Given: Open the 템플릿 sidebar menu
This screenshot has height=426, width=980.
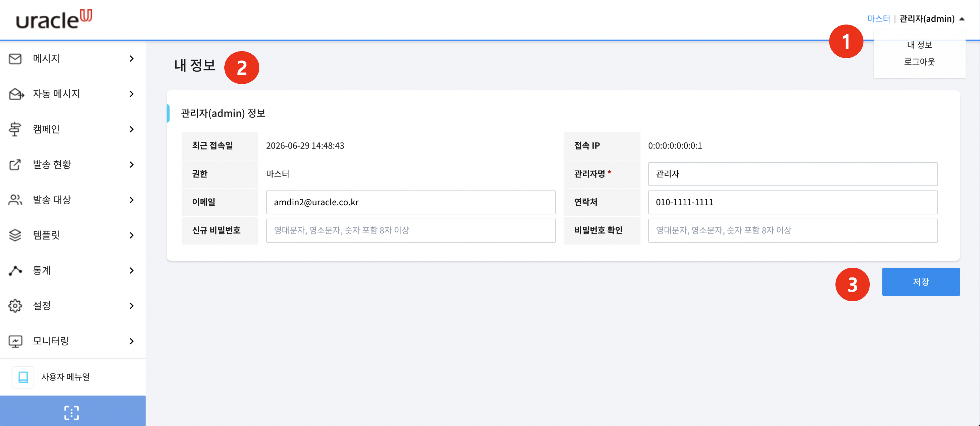Looking at the screenshot, I should click(x=73, y=235).
